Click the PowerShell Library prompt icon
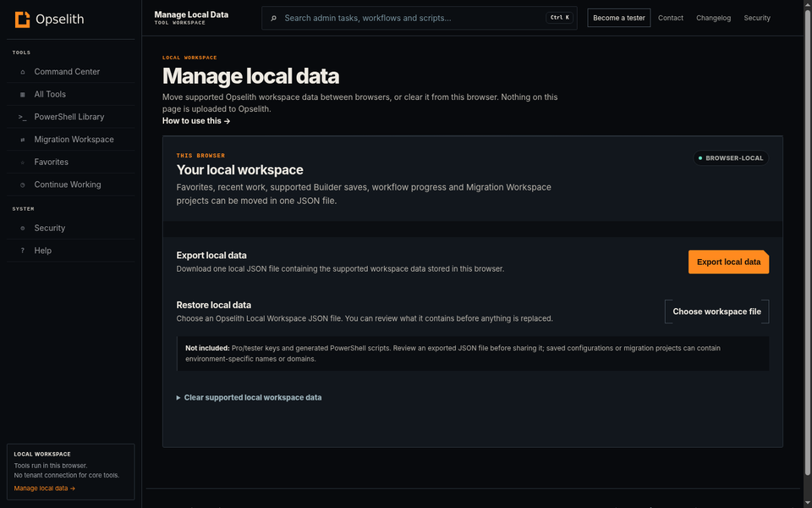The width and height of the screenshot is (812, 508). point(22,117)
